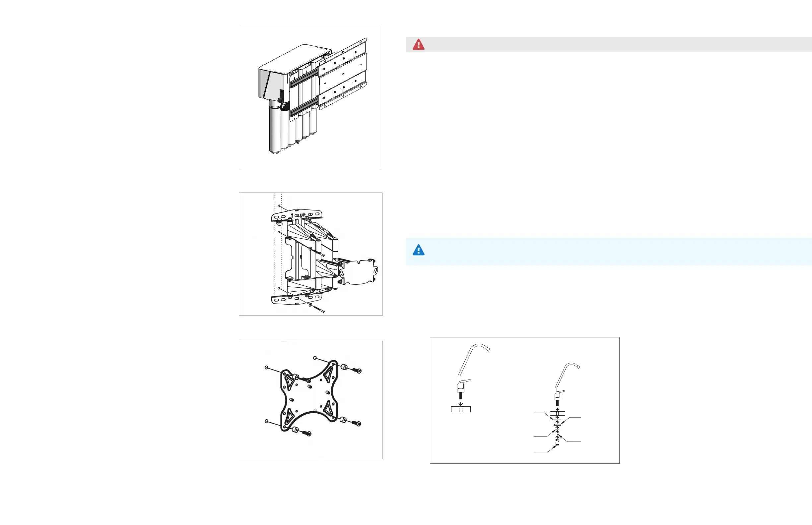Select the bottom wall bracket of the swing arm
The image size is (812, 525).
pos(297,299)
